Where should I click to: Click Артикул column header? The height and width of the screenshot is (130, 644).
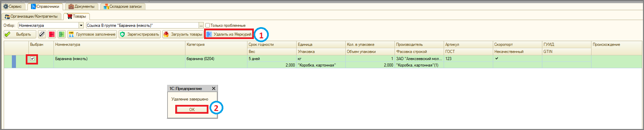468,44
